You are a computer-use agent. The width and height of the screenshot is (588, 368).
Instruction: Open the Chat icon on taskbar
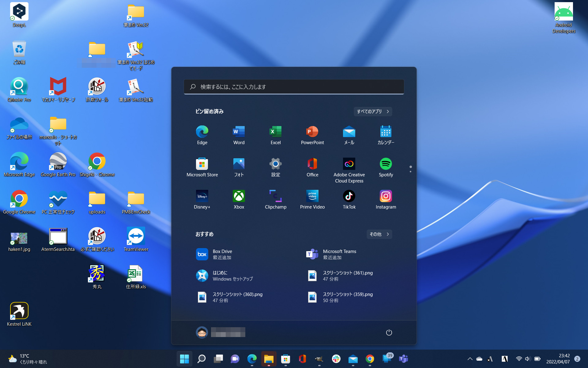pos(235,359)
